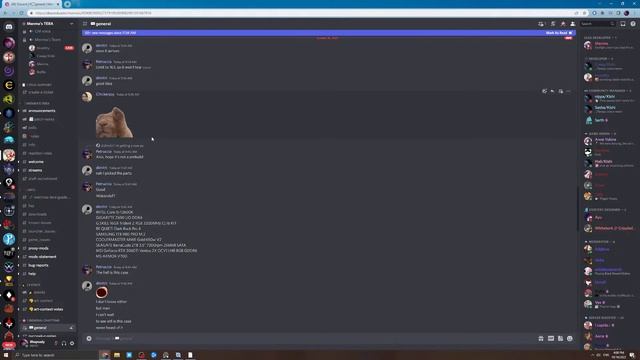The width and height of the screenshot is (640, 360).
Task: Open the capybara image attachment
Action: pyautogui.click(x=114, y=122)
